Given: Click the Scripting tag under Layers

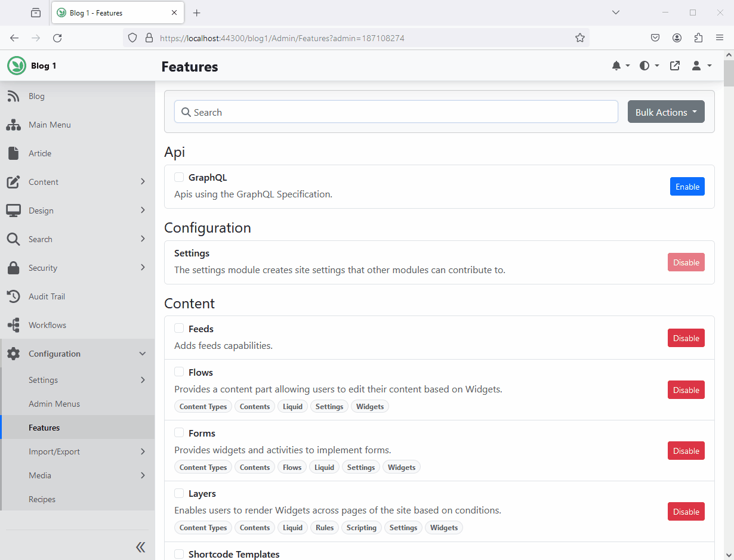Looking at the screenshot, I should 362,528.
